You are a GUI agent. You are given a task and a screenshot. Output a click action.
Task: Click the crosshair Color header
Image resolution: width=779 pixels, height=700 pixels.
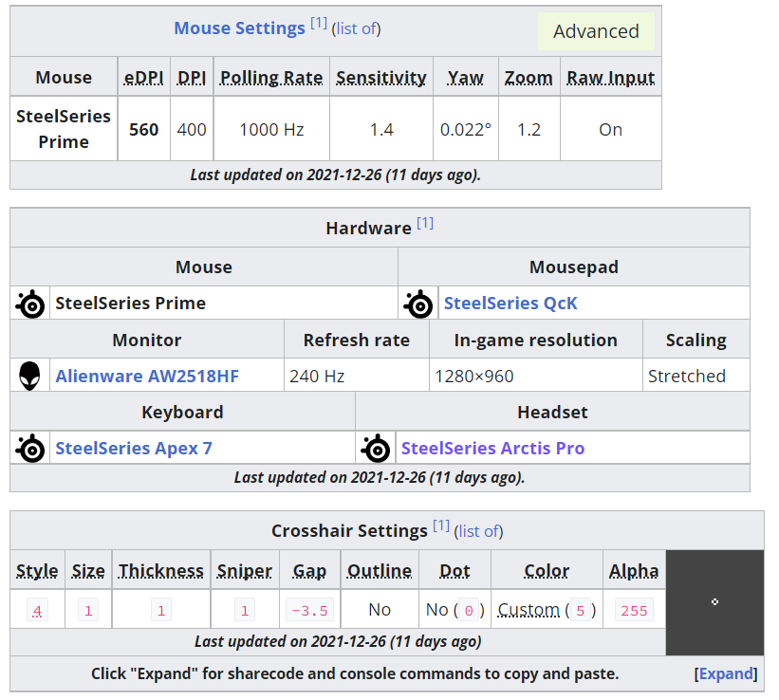[x=547, y=570]
